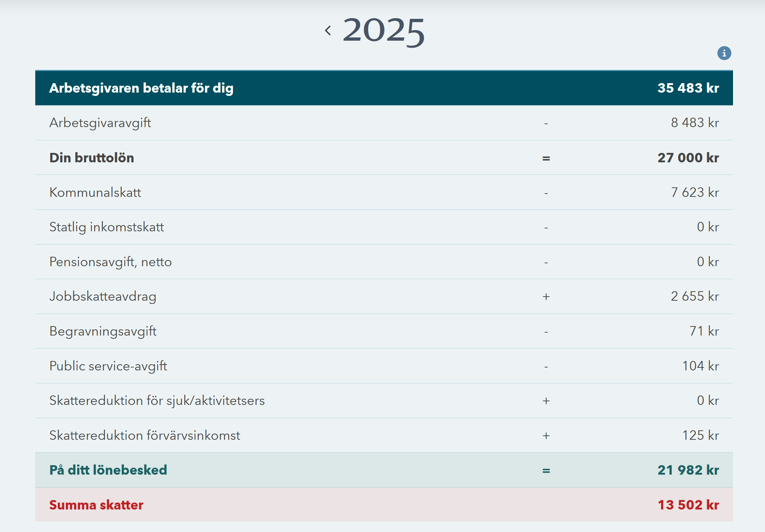This screenshot has height=532, width=765.
Task: Click the plus sign in Jobbskatteavdrag row
Action: (546, 297)
